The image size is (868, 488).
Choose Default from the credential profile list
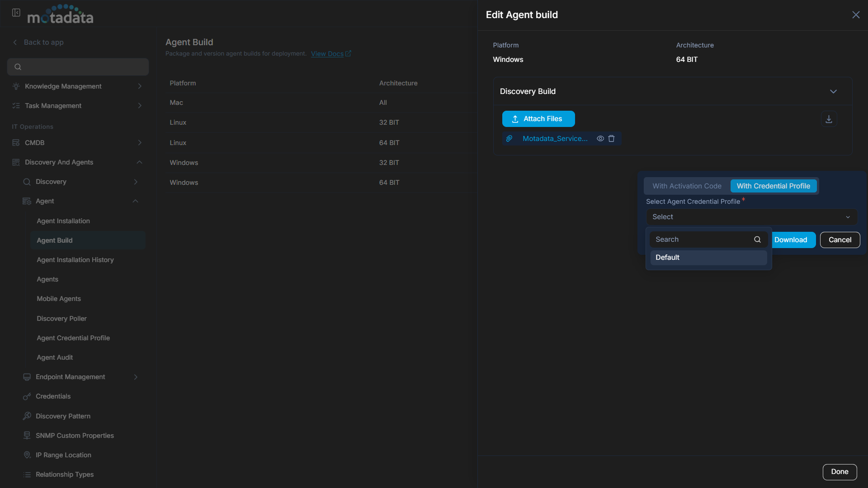[708, 258]
